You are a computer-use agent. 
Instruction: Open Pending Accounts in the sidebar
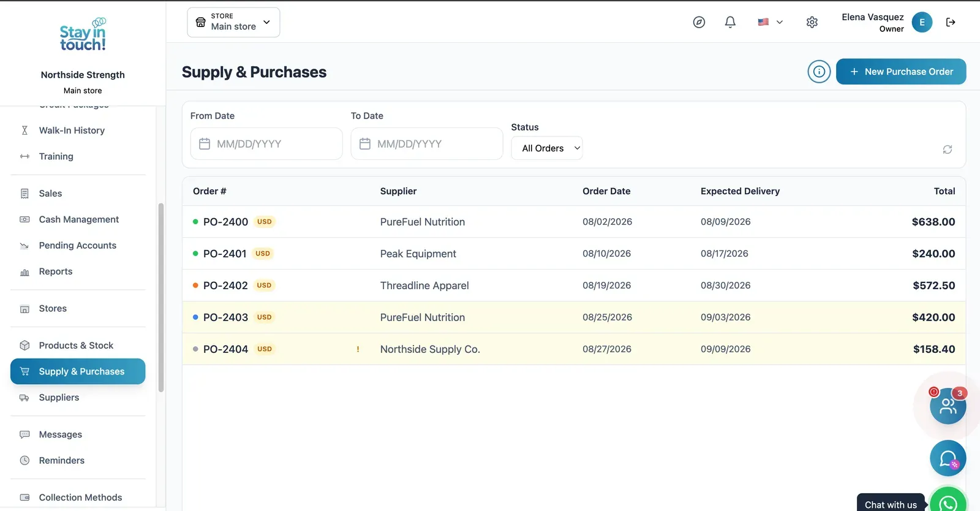(x=78, y=246)
